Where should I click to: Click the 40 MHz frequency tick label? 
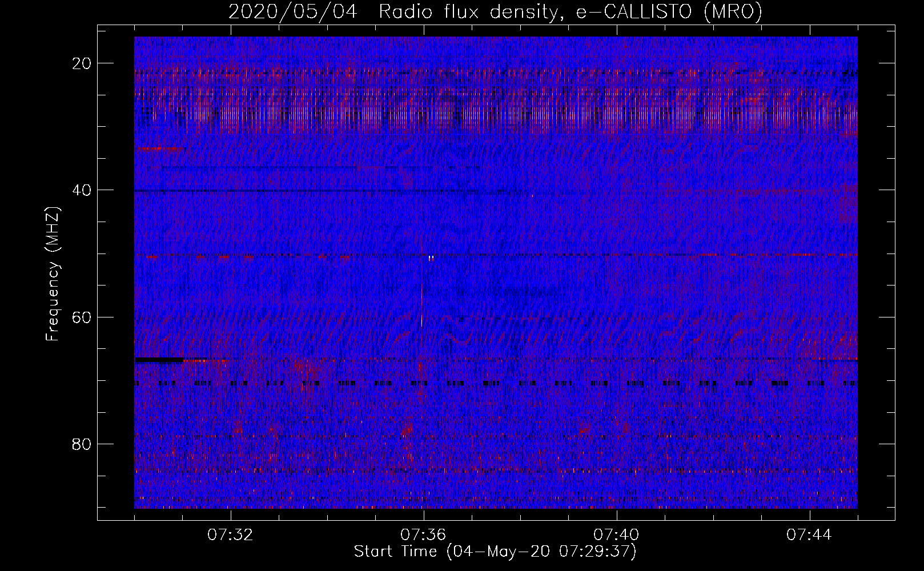(x=82, y=190)
